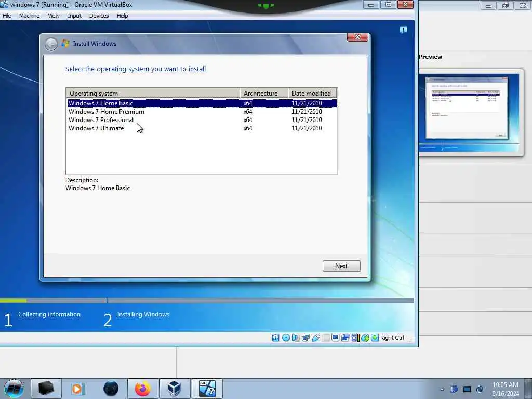Image resolution: width=532 pixels, height=399 pixels.
Task: Open the Windows Start orb
Action: (x=14, y=389)
